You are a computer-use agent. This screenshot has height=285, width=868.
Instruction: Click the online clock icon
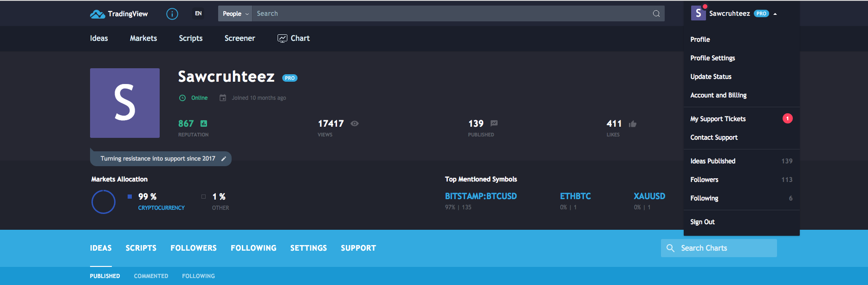coord(182,98)
